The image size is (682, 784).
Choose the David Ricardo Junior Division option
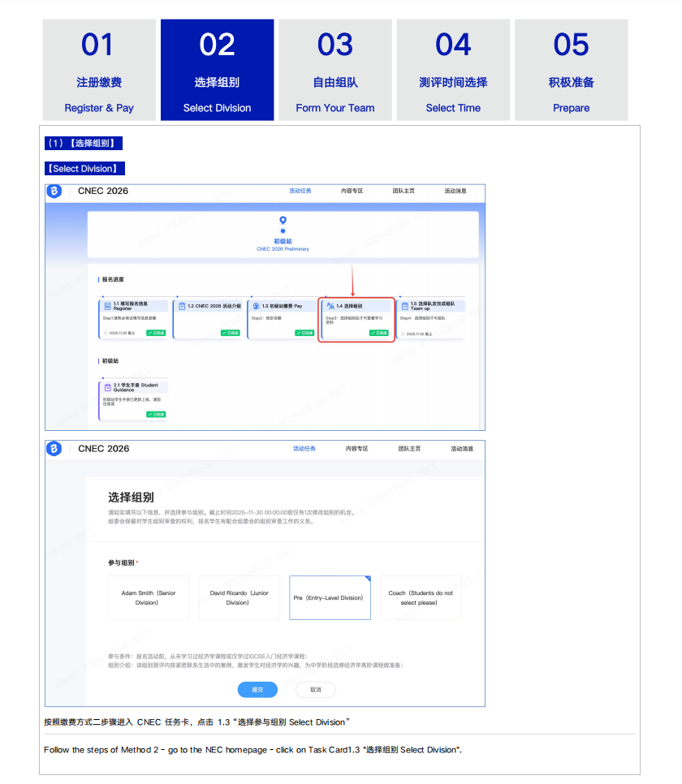[x=239, y=598]
